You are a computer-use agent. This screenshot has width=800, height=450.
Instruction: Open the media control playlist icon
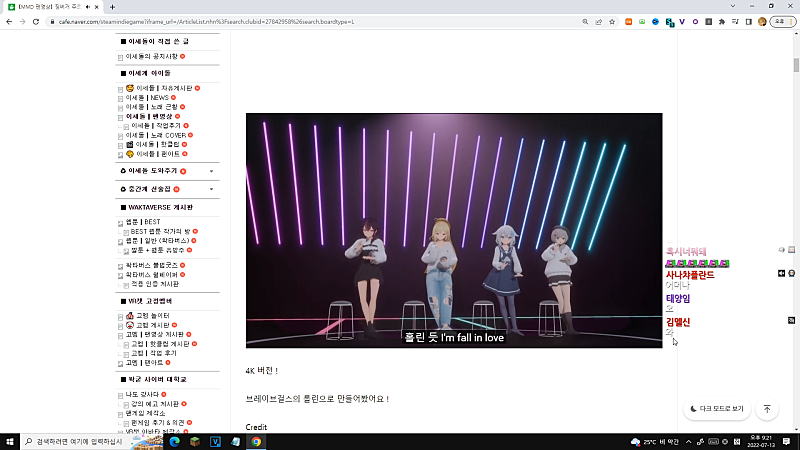click(735, 22)
